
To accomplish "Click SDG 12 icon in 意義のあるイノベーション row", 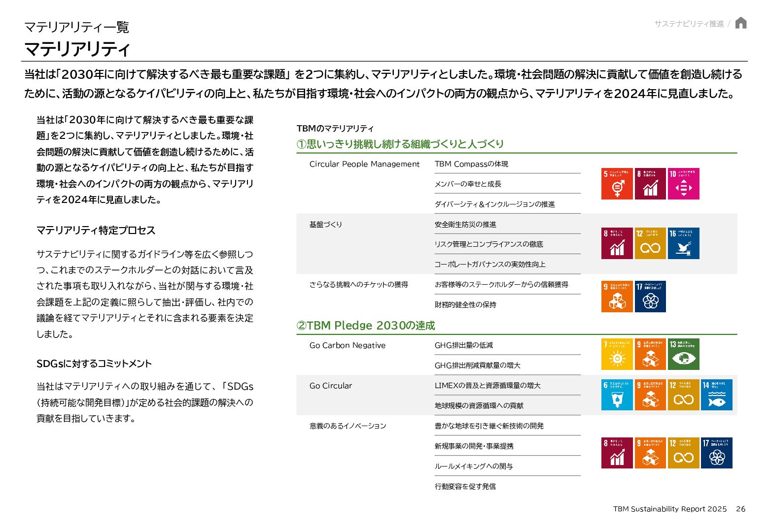I will (683, 453).
